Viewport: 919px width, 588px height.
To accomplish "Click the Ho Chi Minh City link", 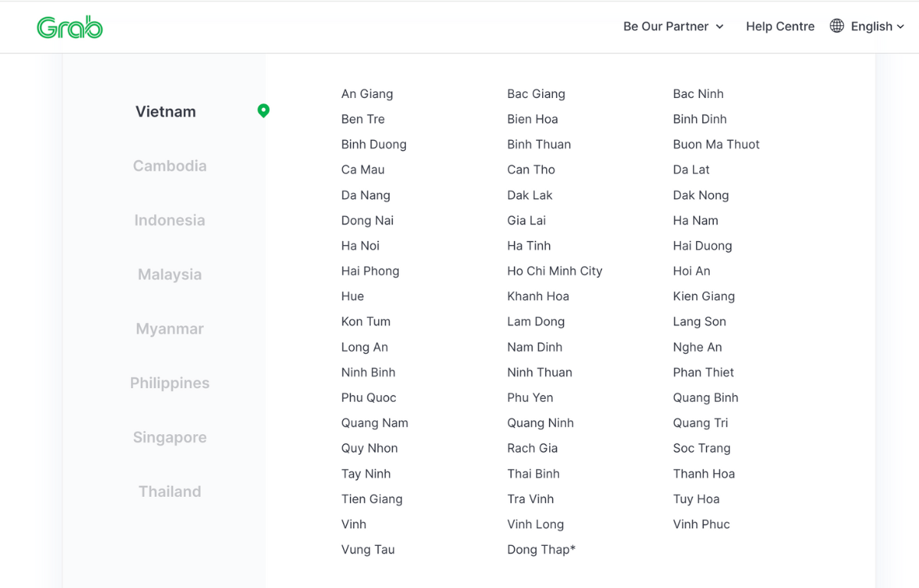I will click(x=554, y=271).
